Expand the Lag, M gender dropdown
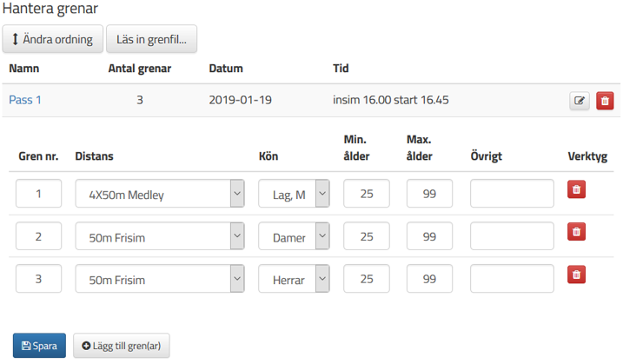The width and height of the screenshot is (623, 364). 294,194
